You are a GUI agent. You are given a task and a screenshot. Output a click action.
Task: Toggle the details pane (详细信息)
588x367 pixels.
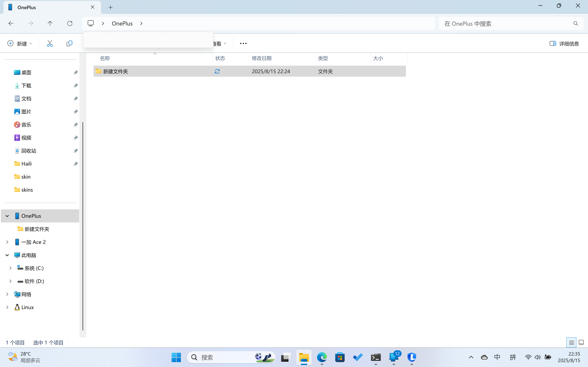coord(564,43)
